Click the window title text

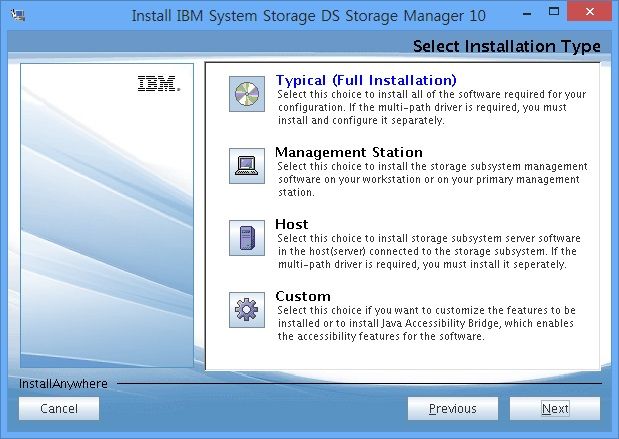coord(308,16)
